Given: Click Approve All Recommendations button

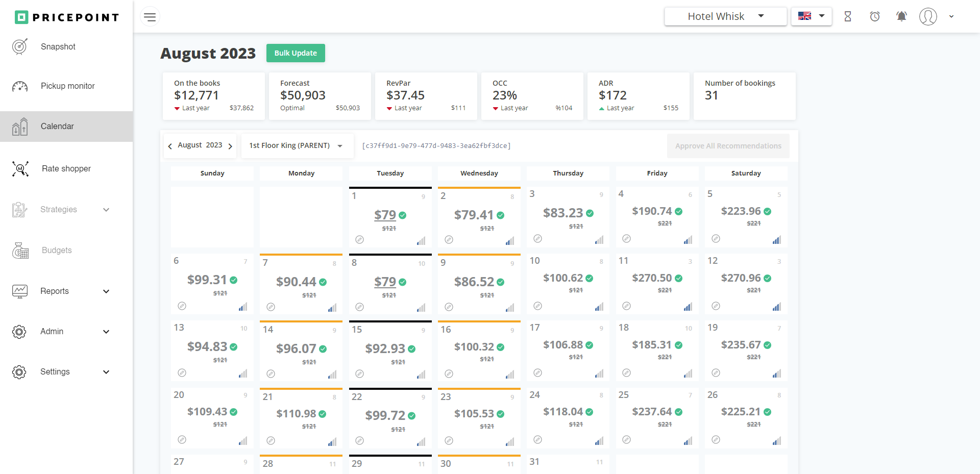Looking at the screenshot, I should (x=728, y=146).
